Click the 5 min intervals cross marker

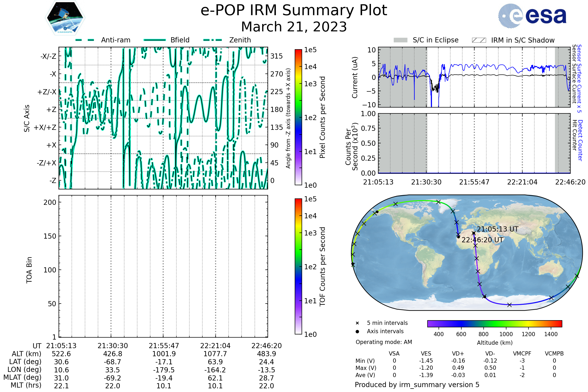[x=357, y=323]
